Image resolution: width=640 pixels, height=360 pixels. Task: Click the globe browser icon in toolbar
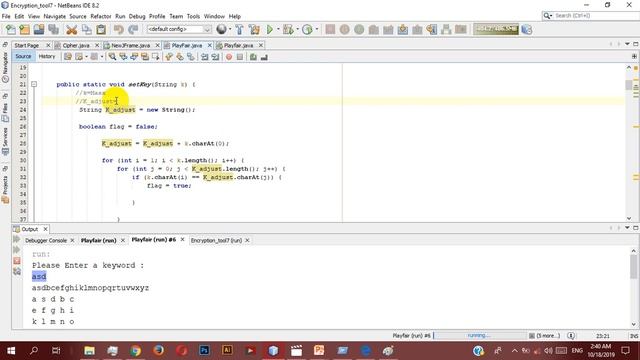(221, 29)
